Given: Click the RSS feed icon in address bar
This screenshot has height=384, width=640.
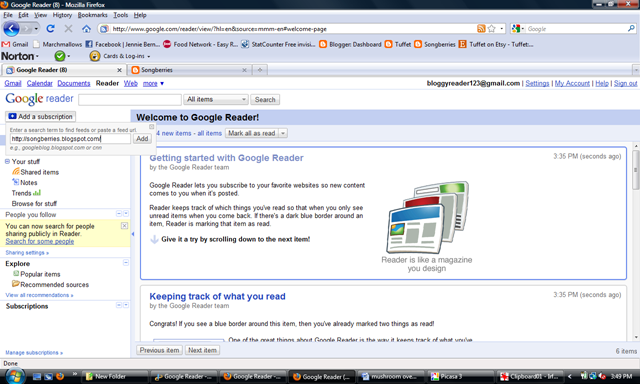Looking at the screenshot, I should [x=481, y=29].
